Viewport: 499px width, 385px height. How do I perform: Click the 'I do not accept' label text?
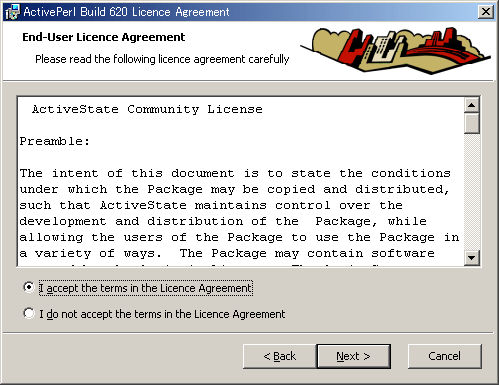pyautogui.click(x=162, y=314)
